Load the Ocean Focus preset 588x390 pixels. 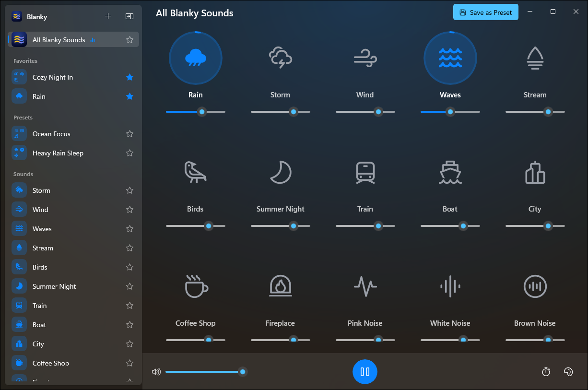pyautogui.click(x=73, y=134)
